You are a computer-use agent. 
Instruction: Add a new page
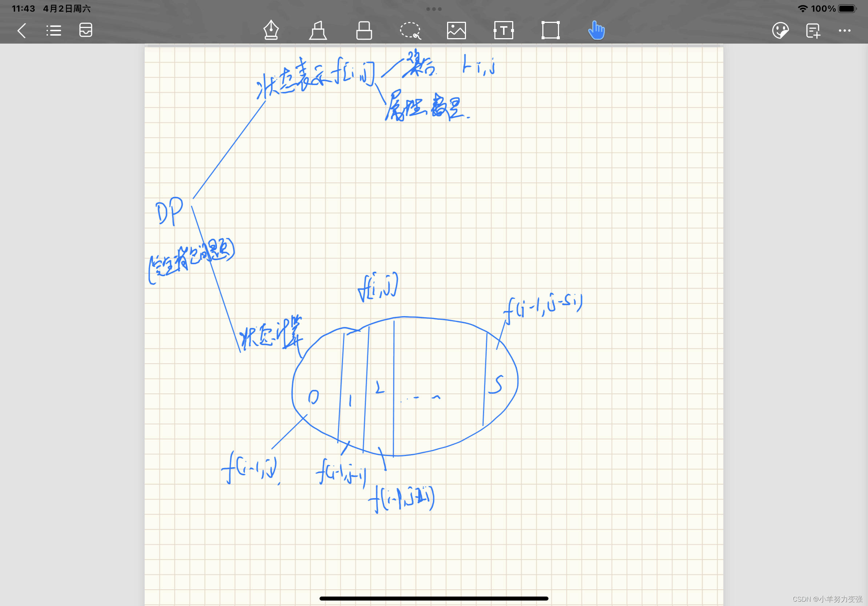click(813, 31)
